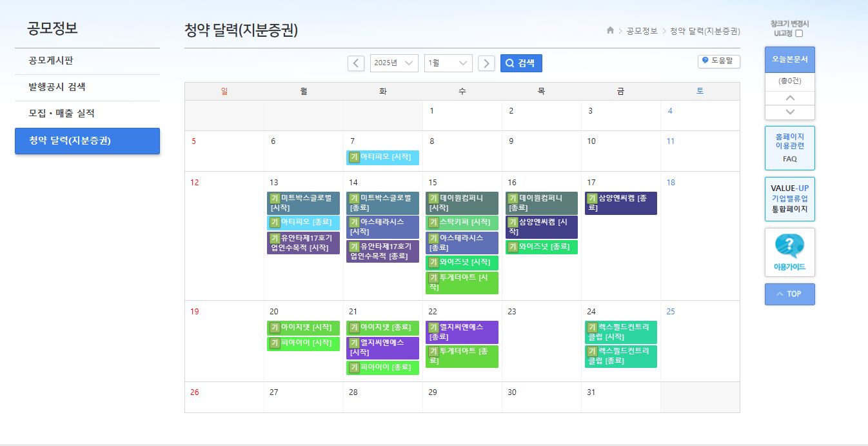Open the 이용가이드 question-mark banner
The image size is (868, 446).
(x=789, y=252)
